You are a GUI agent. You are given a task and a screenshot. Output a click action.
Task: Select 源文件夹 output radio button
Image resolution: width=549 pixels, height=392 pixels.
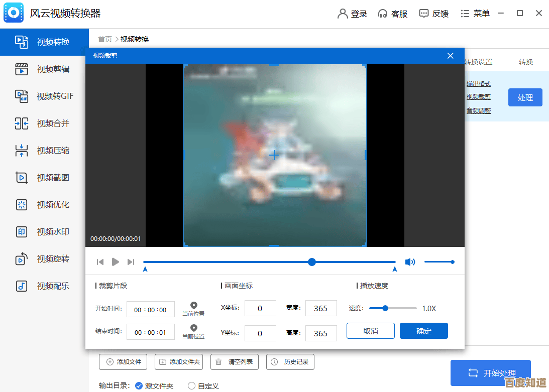[139, 386]
